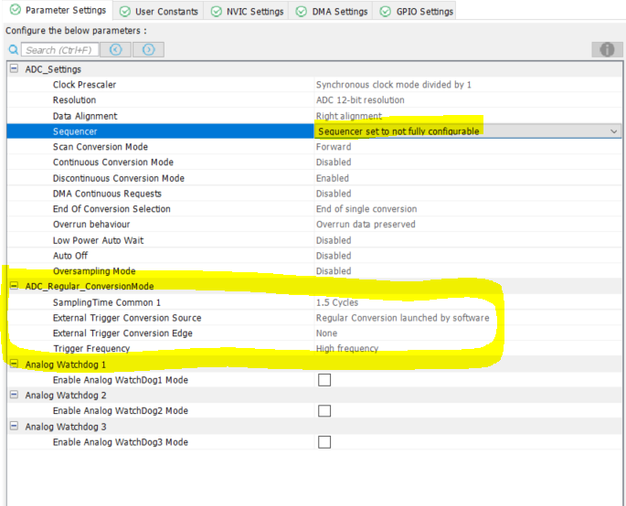Go to previous search result arrow
Image resolution: width=626 pixels, height=506 pixels.
115,50
